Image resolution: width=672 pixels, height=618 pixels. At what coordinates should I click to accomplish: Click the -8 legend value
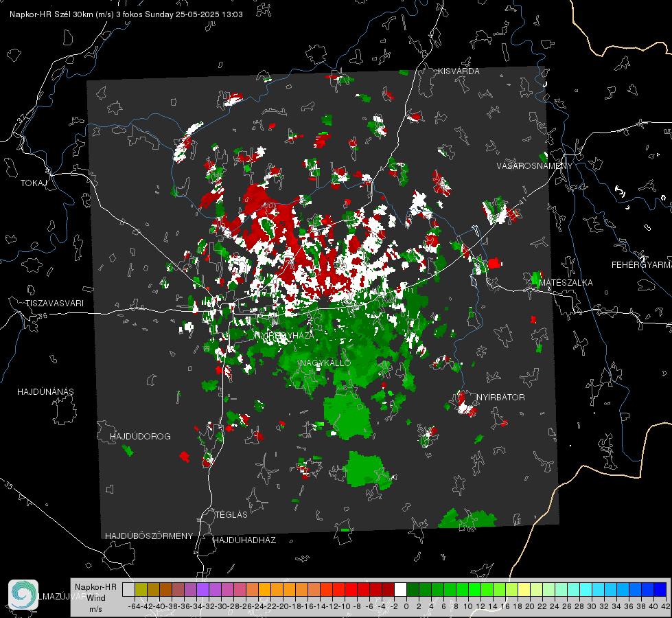356,606
